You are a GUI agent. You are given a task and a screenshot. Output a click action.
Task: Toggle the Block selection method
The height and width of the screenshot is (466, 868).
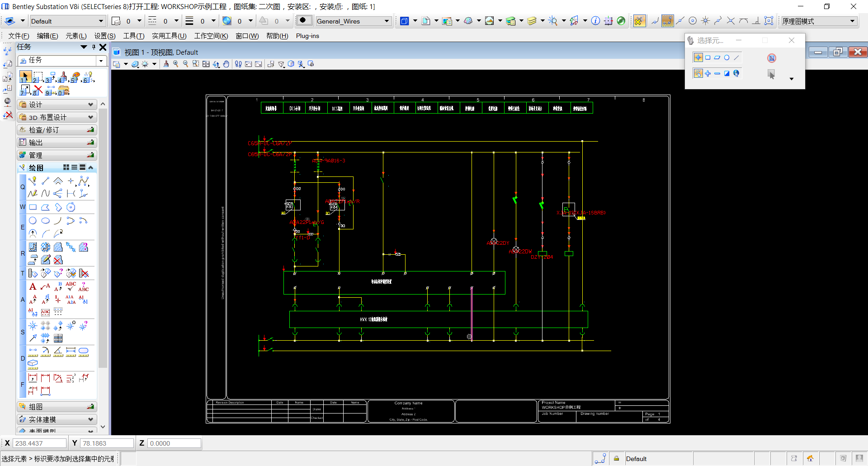(708, 57)
